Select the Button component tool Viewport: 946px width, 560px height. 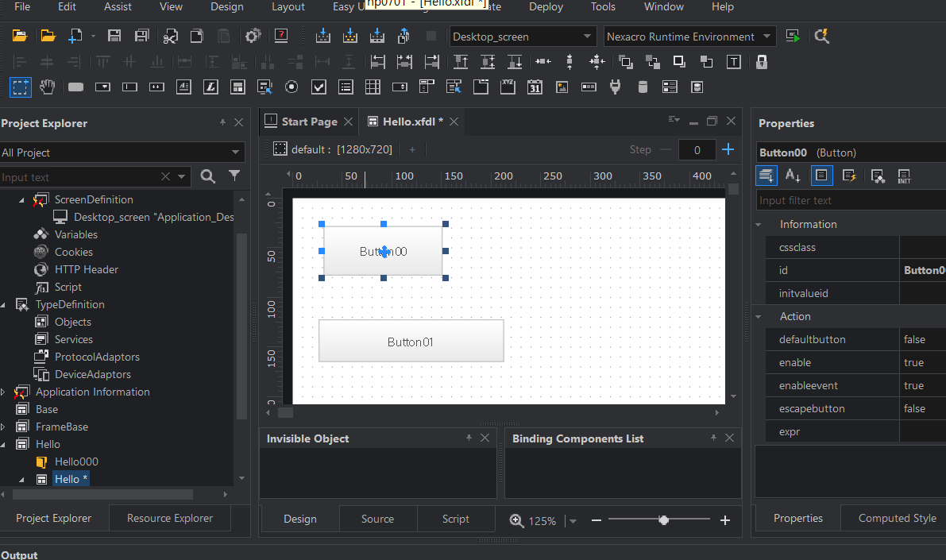click(x=75, y=87)
